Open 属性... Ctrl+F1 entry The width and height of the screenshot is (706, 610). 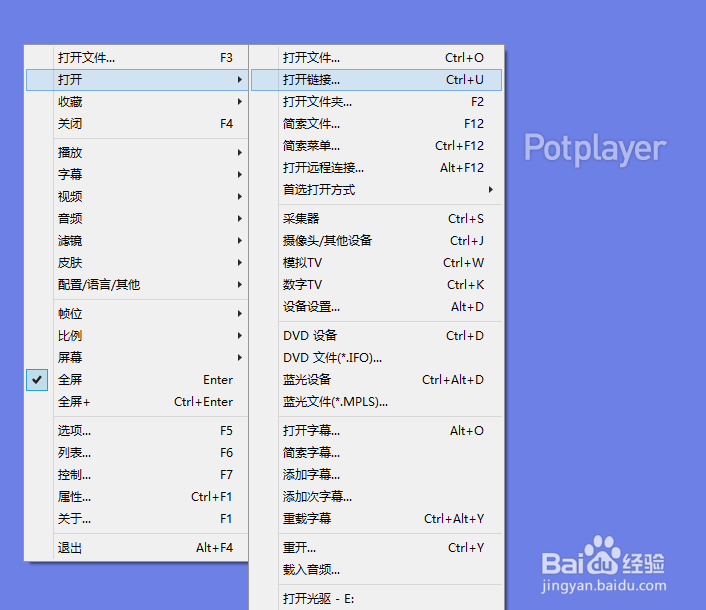[x=137, y=497]
